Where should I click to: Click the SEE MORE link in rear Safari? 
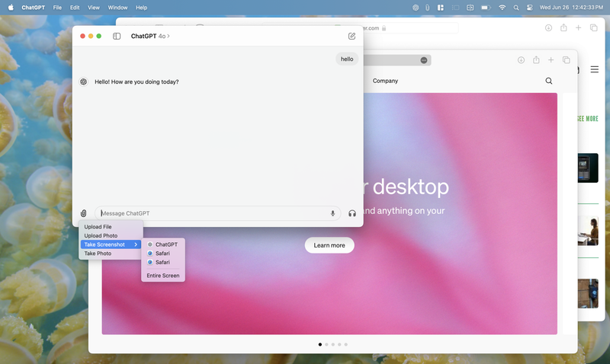pyautogui.click(x=588, y=119)
